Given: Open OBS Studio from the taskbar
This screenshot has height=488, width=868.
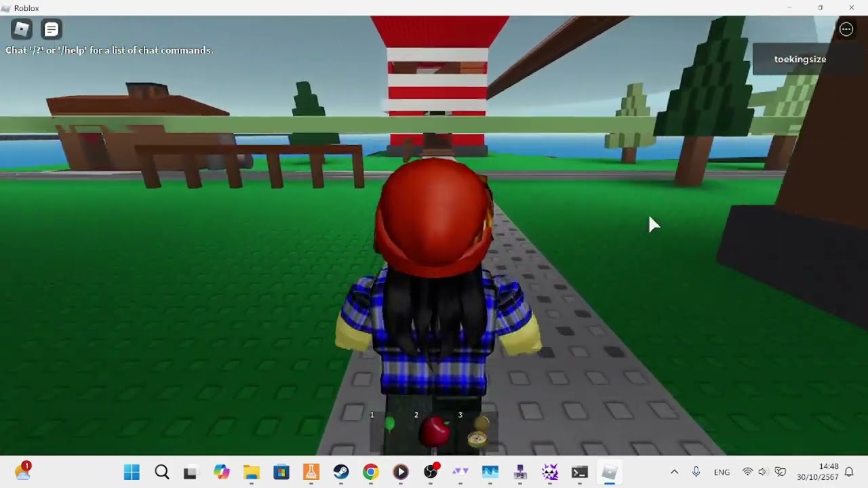Looking at the screenshot, I should (431, 472).
